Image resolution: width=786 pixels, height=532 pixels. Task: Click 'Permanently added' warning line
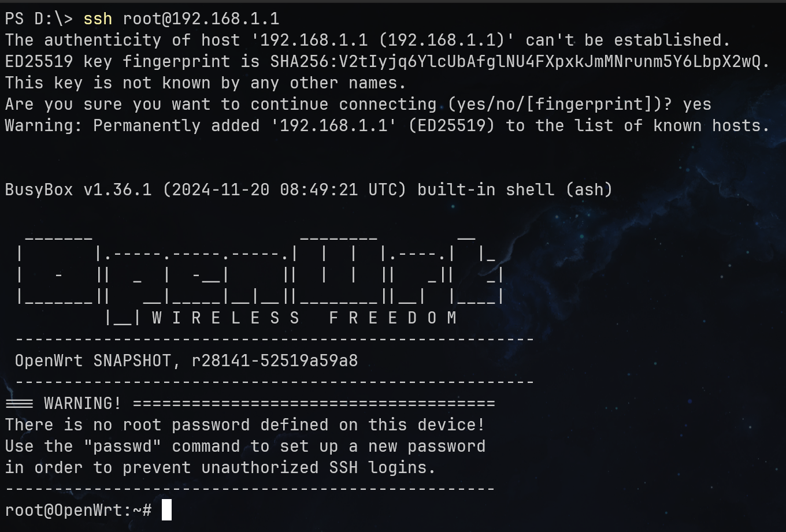click(388, 126)
